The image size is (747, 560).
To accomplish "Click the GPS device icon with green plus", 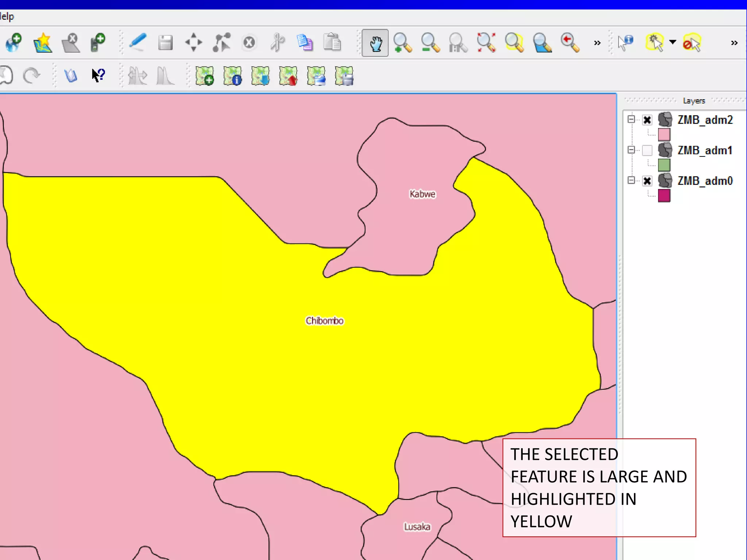I will [98, 43].
